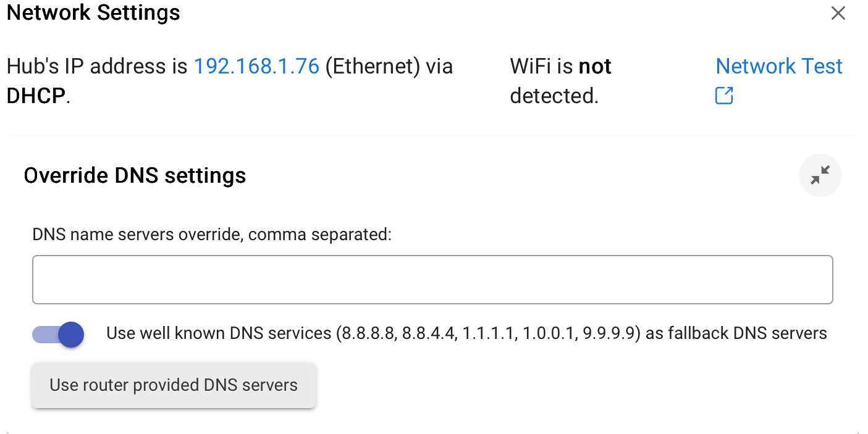
Task: Click the bold 'not' in WiFi status
Action: [x=595, y=66]
